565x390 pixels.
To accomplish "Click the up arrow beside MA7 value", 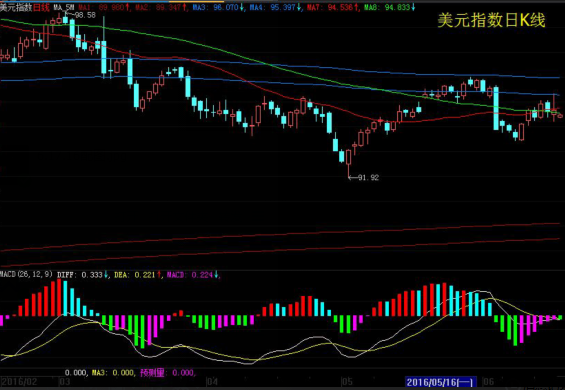I will [x=356, y=7].
